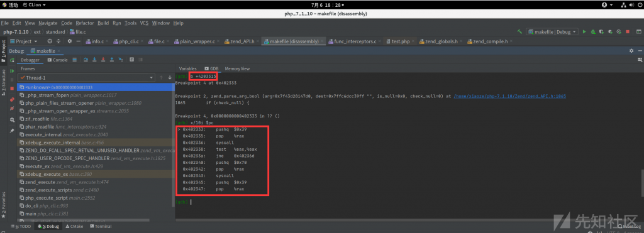Click the Step Over icon

coord(86,60)
